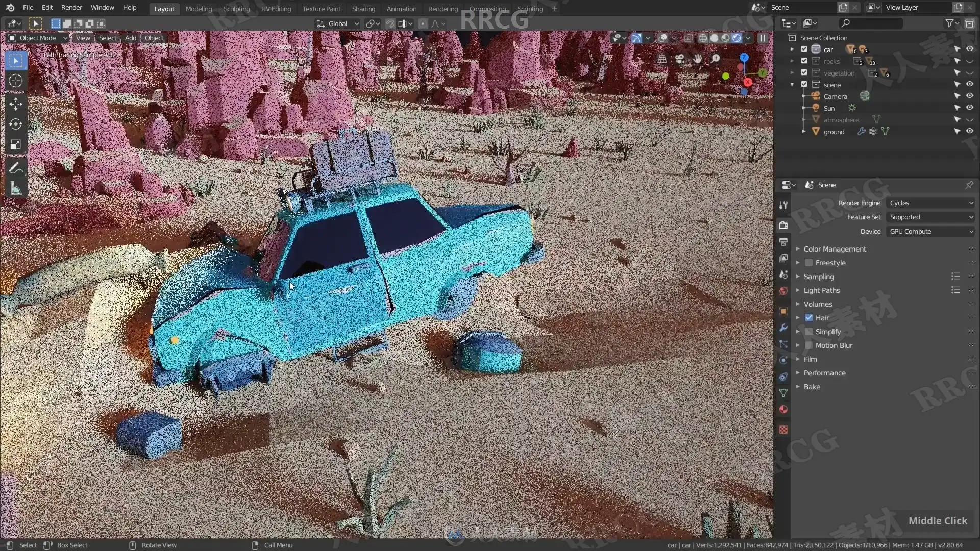Image resolution: width=980 pixels, height=551 pixels.
Task: Disable the Hair checkbox
Action: (808, 318)
